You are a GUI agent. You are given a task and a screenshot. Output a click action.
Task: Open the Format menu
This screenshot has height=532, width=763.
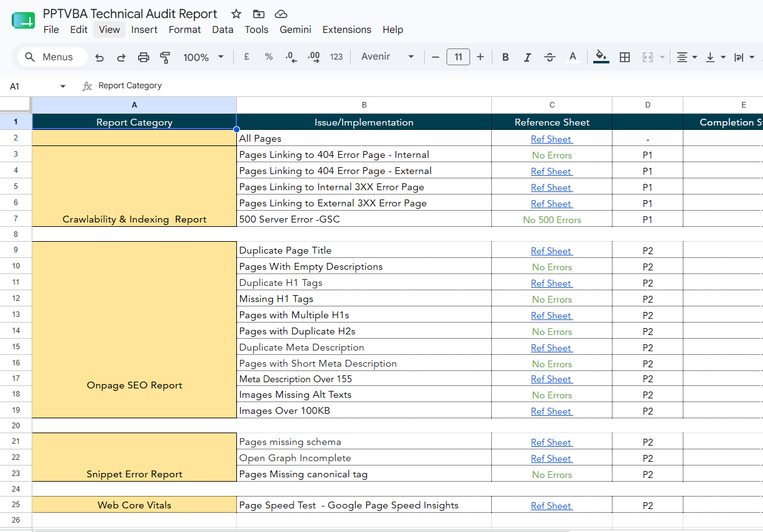[185, 29]
